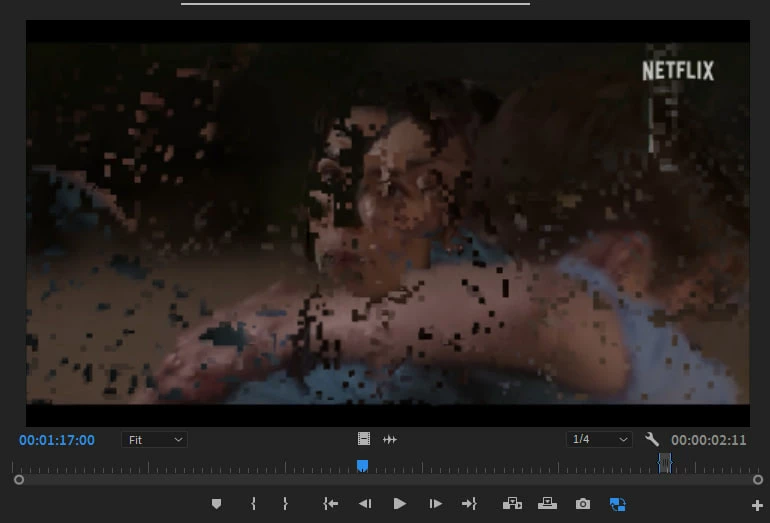
Task: Toggle the blue comparison view button
Action: click(618, 504)
